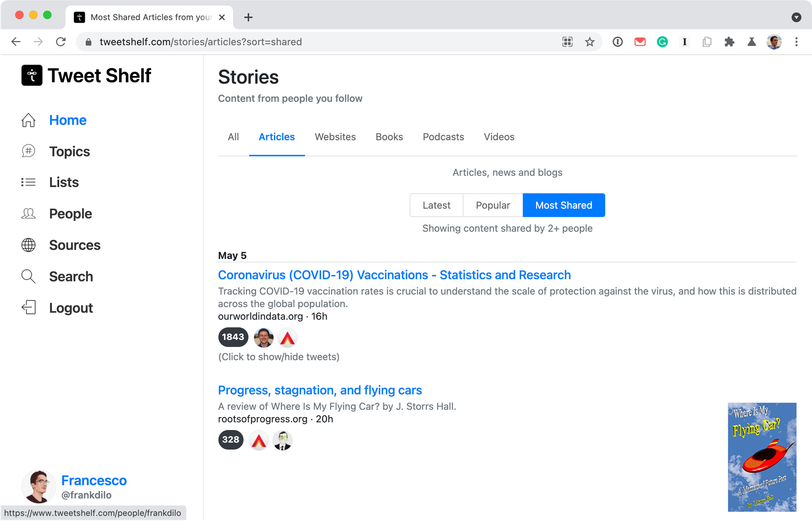Image resolution: width=812 pixels, height=521 pixels.
Task: Open the tab search dropdown arrow
Action: (x=796, y=17)
